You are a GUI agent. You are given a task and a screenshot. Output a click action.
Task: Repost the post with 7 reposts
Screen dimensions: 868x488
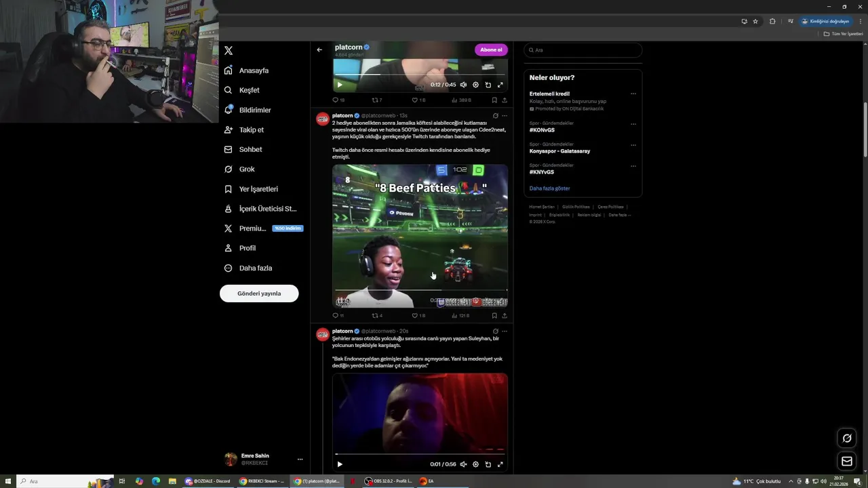(x=377, y=100)
